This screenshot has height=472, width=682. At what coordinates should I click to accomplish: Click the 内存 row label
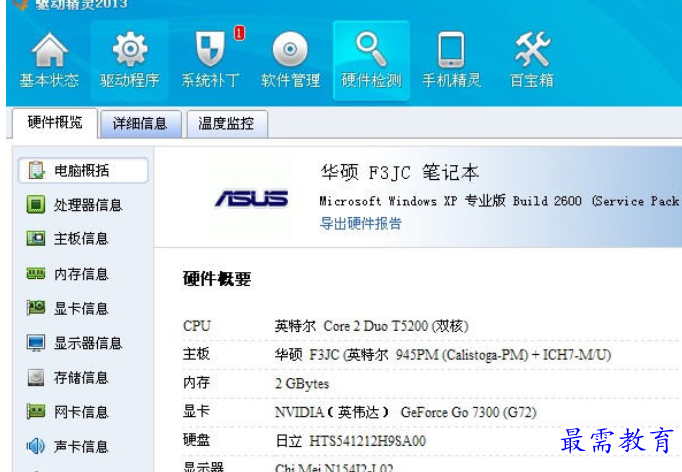pos(197,383)
